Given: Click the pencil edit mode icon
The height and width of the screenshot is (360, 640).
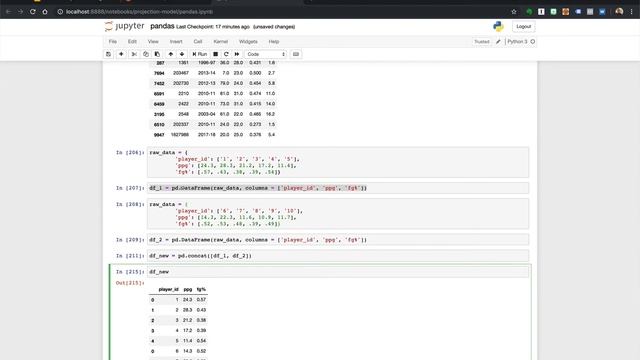Looking at the screenshot, I should point(498,42).
